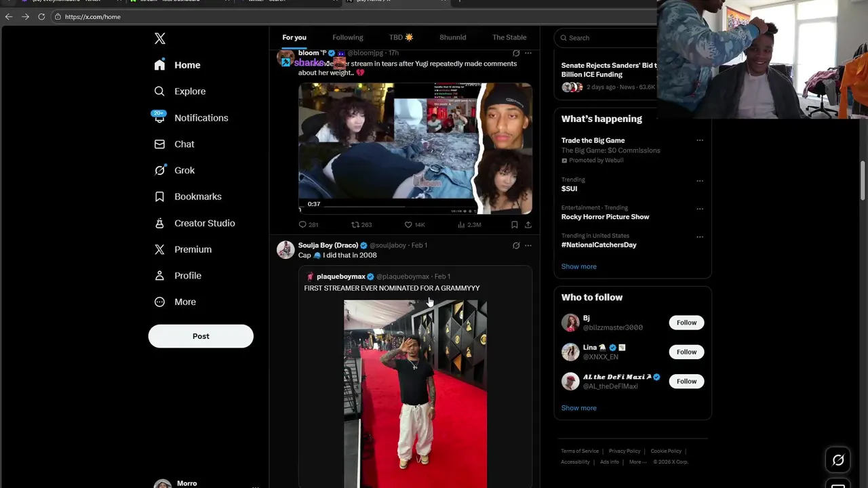Click Show more under Who to follow

(578, 408)
